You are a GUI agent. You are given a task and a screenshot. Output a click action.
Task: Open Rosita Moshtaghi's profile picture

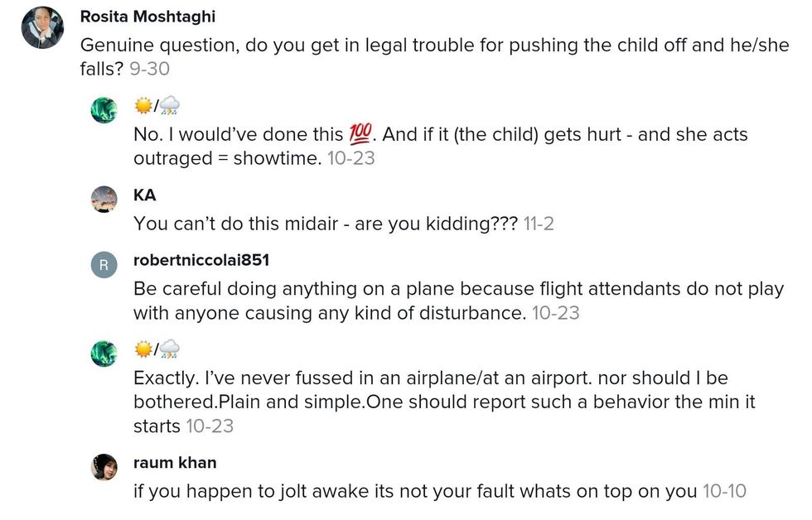(42, 28)
